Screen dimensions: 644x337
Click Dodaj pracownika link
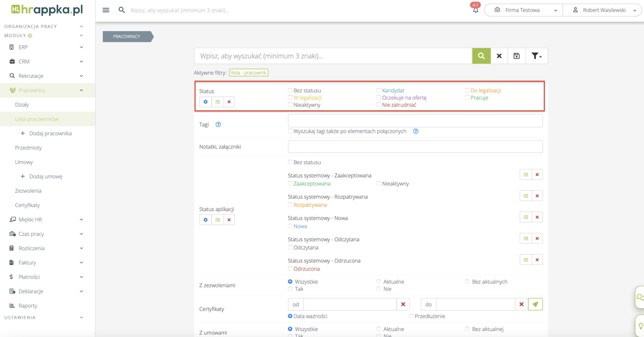click(50, 133)
